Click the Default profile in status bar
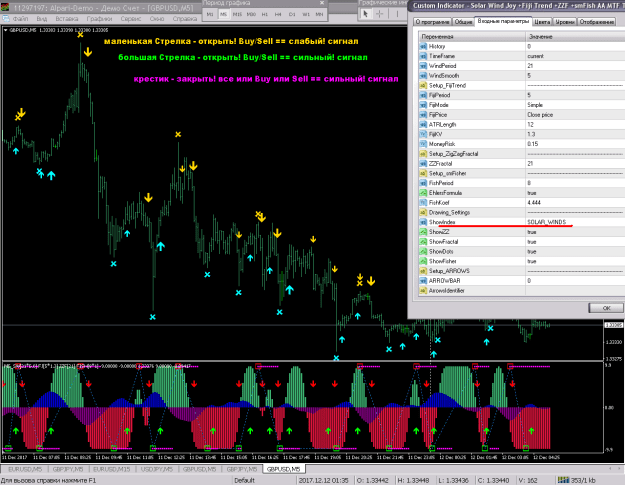 point(244,480)
